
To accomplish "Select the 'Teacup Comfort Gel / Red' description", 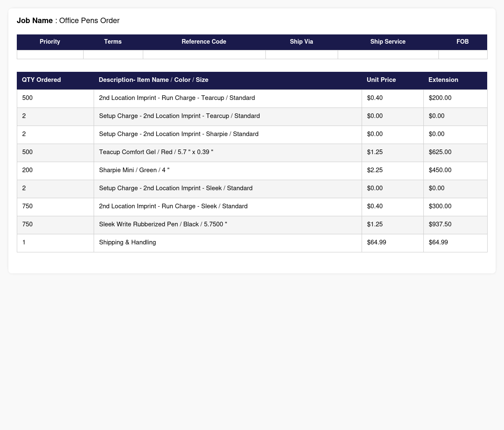I will pyautogui.click(x=156, y=152).
